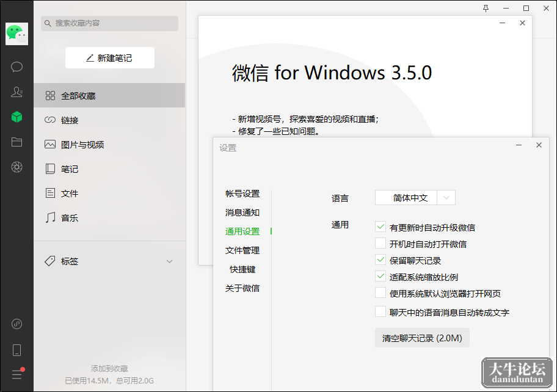The image size is (557, 392).
Task: Click the magnifier icon in the search box
Action: [48, 23]
